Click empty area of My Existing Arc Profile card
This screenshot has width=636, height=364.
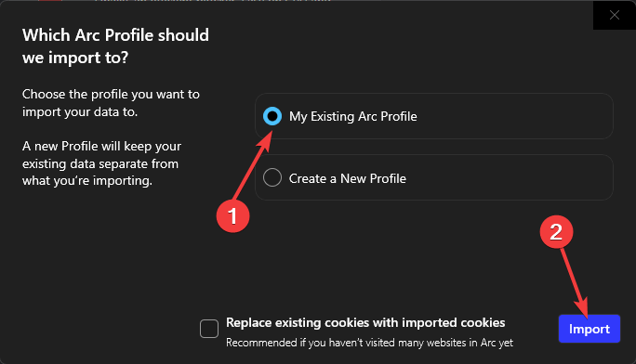click(x=515, y=116)
